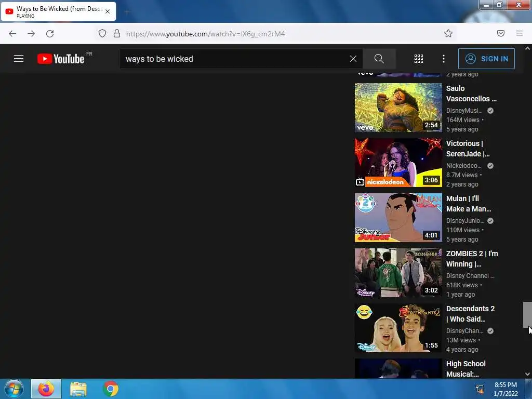Click the scrollbar up arrow
Viewport: 532px width, 399px height.
point(527,48)
